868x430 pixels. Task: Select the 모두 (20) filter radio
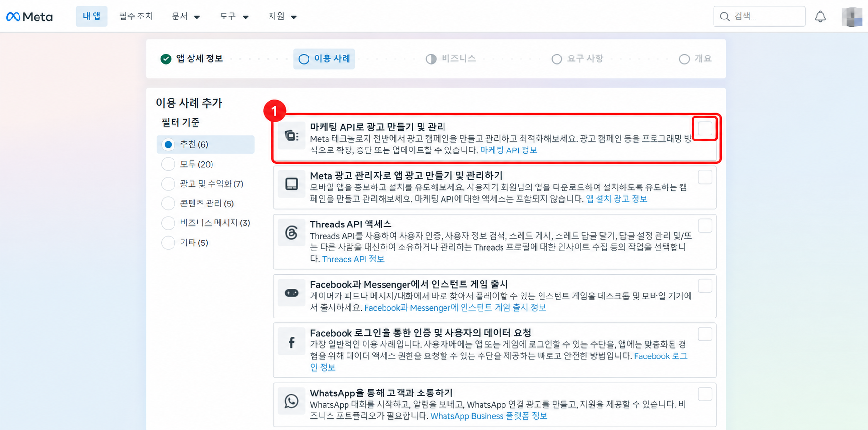pyautogui.click(x=168, y=164)
